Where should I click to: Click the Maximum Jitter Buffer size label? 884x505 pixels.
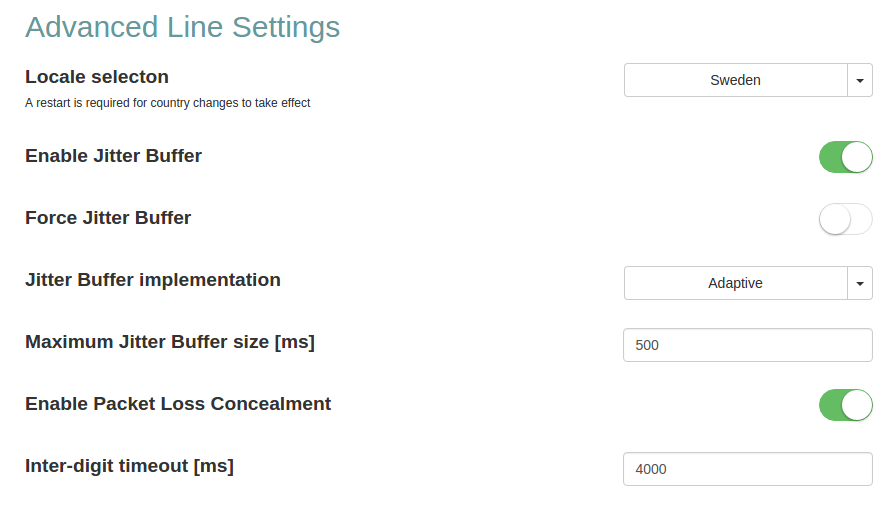[169, 342]
